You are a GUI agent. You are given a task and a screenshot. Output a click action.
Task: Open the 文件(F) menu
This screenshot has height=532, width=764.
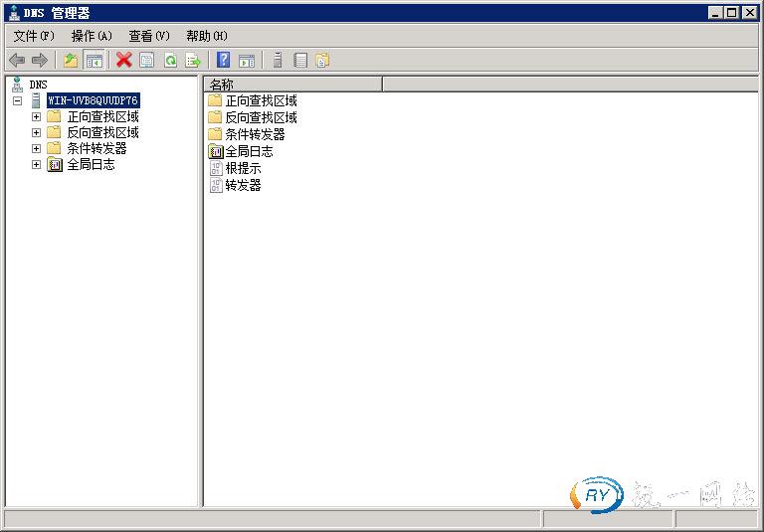pyautogui.click(x=34, y=36)
